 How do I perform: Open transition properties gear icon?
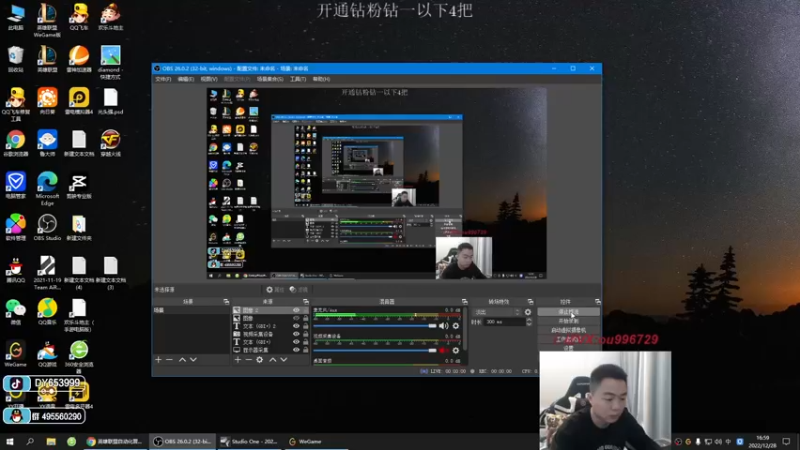(x=528, y=312)
